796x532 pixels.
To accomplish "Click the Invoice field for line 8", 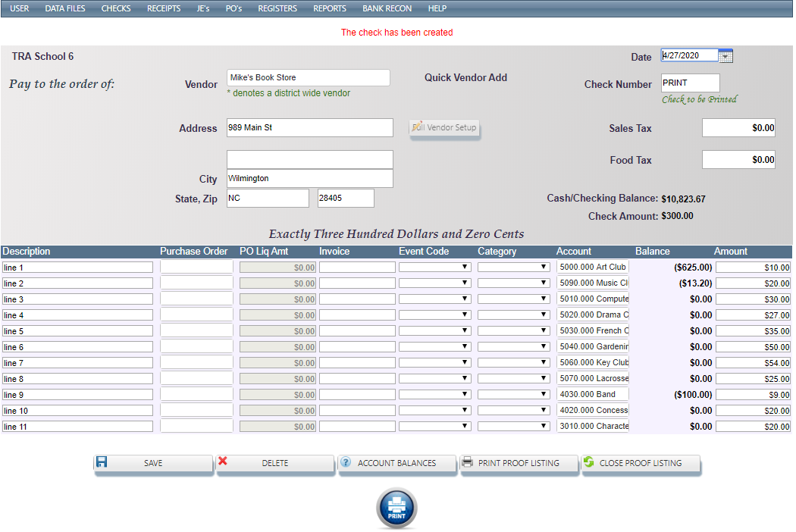I will [x=357, y=379].
